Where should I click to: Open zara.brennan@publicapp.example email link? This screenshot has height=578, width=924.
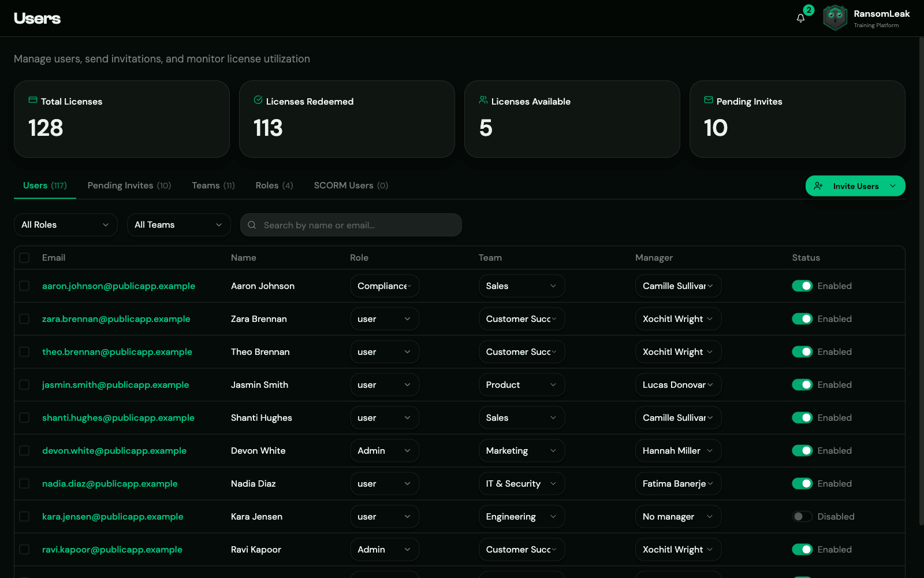[x=116, y=319]
